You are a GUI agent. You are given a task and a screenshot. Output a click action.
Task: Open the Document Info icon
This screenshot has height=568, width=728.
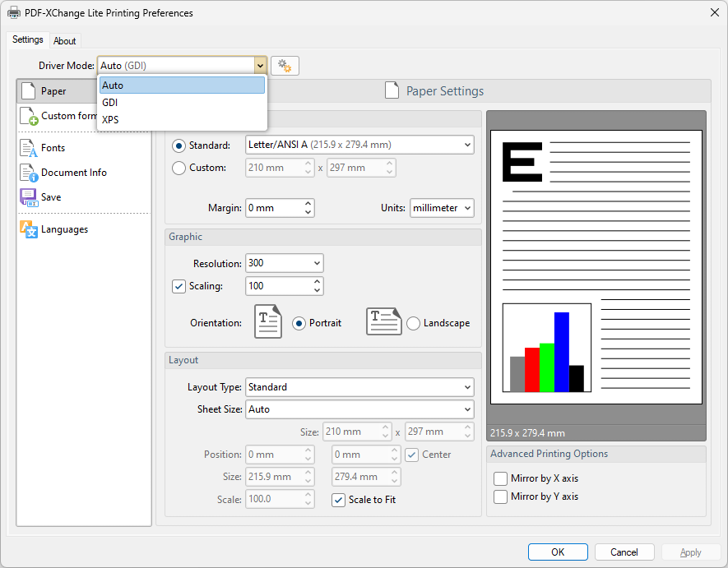click(x=28, y=173)
